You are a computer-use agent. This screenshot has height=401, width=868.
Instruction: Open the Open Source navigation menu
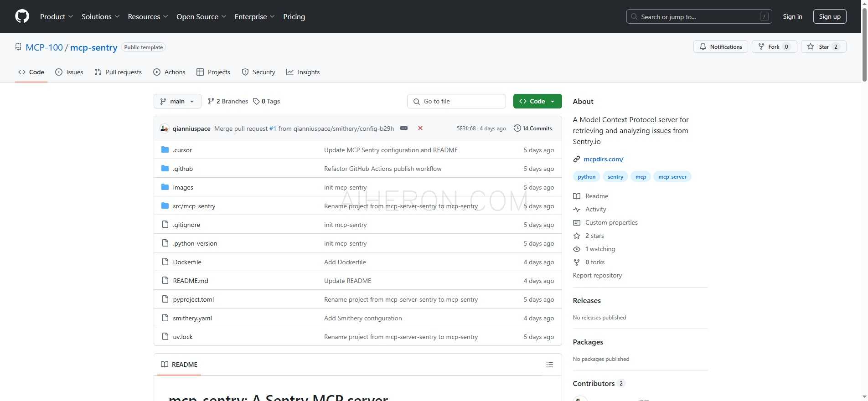point(201,16)
